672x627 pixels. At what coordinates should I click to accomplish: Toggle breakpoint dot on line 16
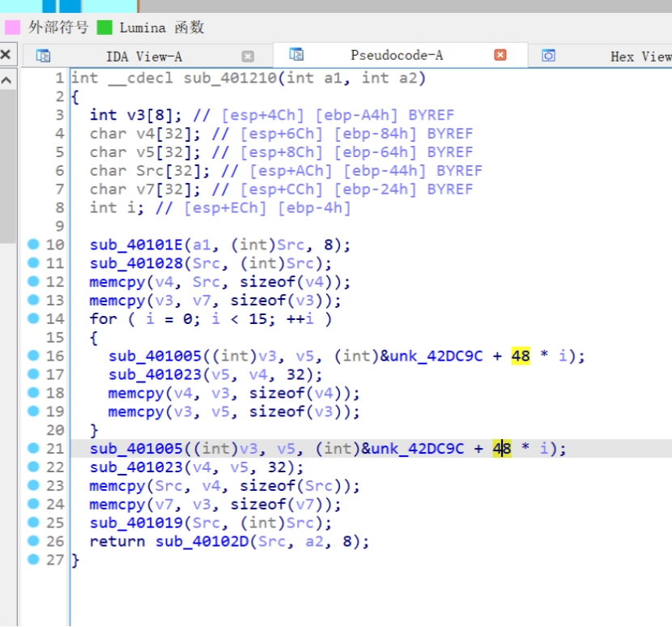pos(33,355)
